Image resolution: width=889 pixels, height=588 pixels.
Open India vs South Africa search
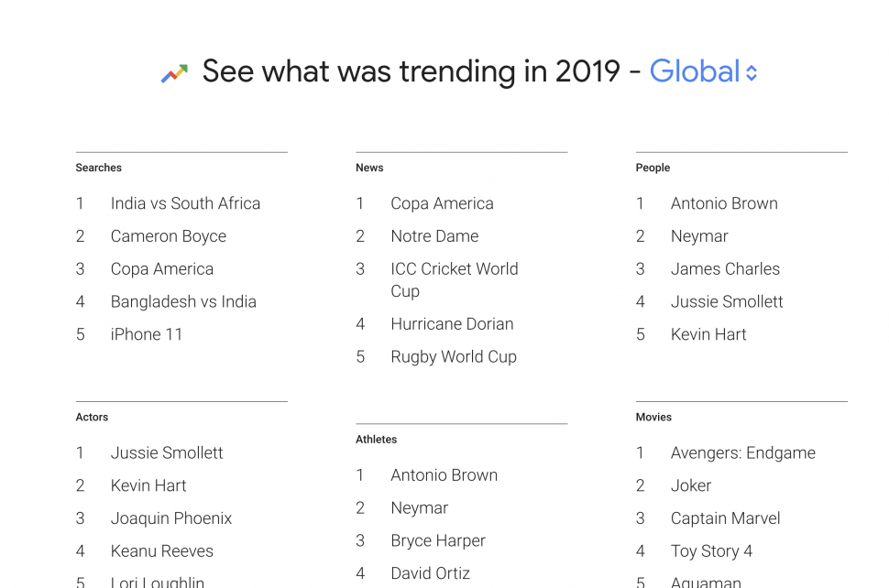pos(185,203)
